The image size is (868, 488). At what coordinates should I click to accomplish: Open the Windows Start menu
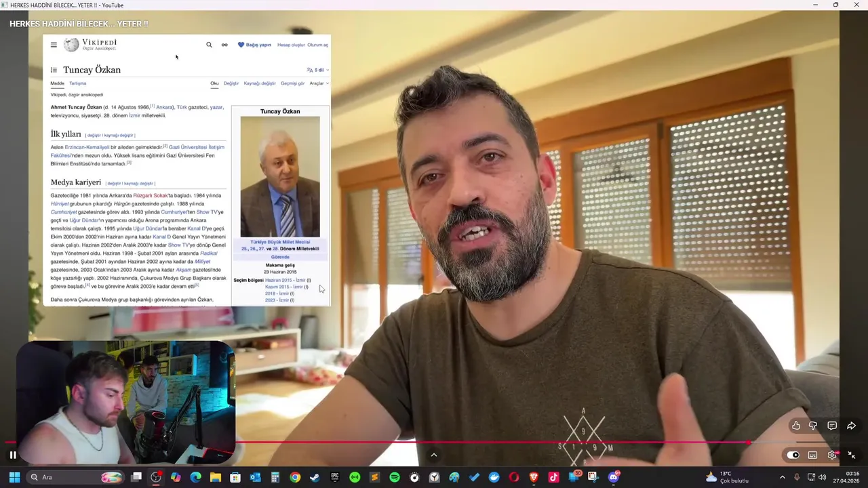tap(14, 477)
